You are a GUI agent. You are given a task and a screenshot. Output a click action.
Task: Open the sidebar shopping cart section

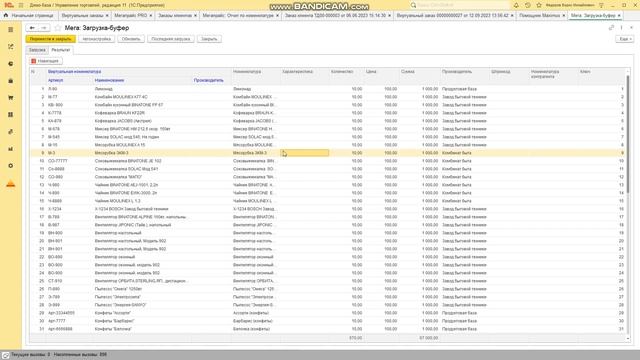coord(11,98)
